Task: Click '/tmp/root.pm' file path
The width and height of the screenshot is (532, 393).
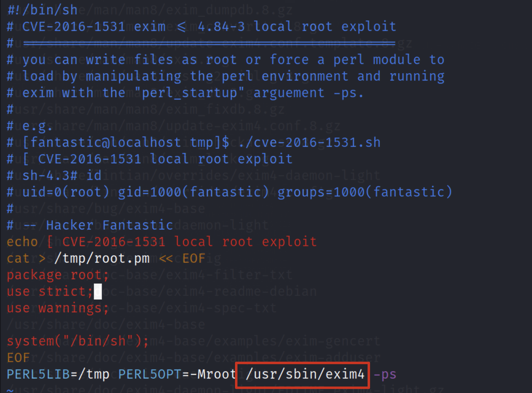Action: [x=102, y=258]
